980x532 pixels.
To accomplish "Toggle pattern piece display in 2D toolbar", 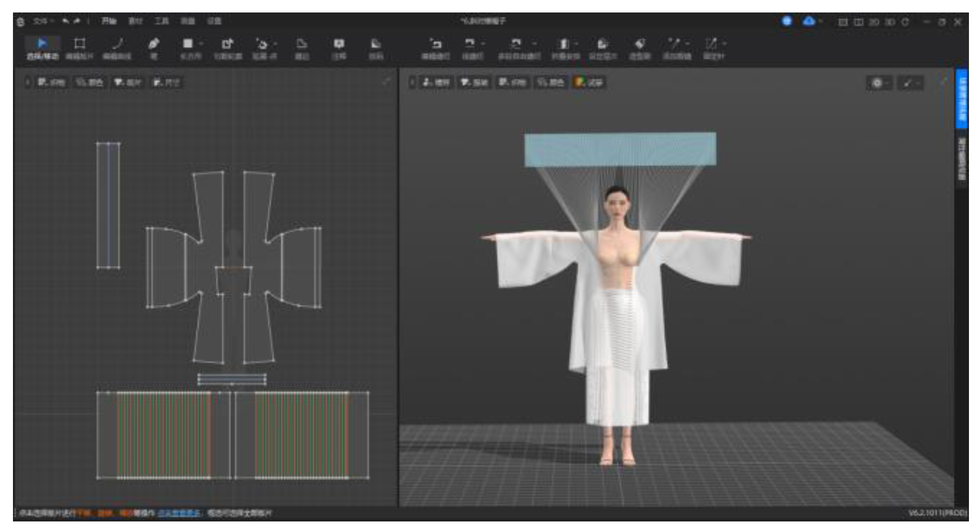I will [x=127, y=83].
